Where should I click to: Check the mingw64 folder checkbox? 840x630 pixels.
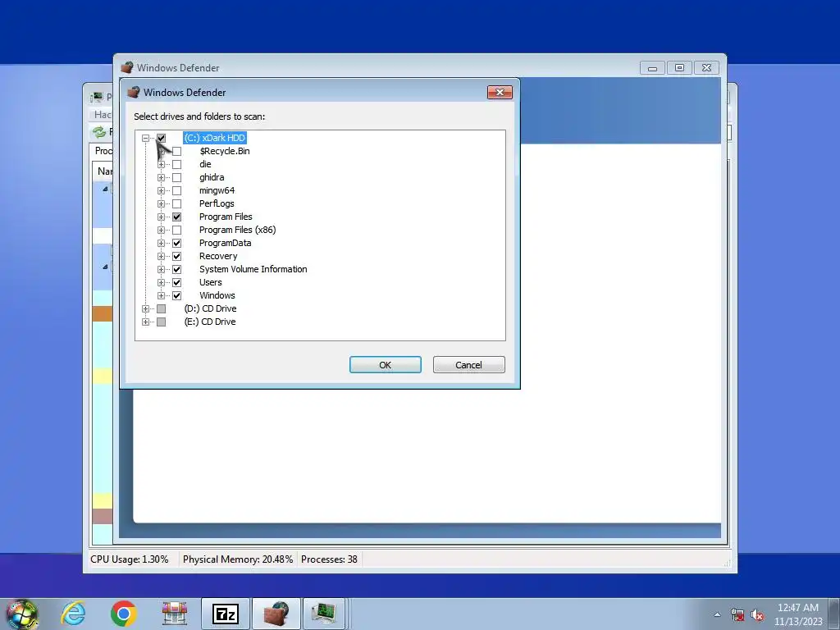pos(177,190)
